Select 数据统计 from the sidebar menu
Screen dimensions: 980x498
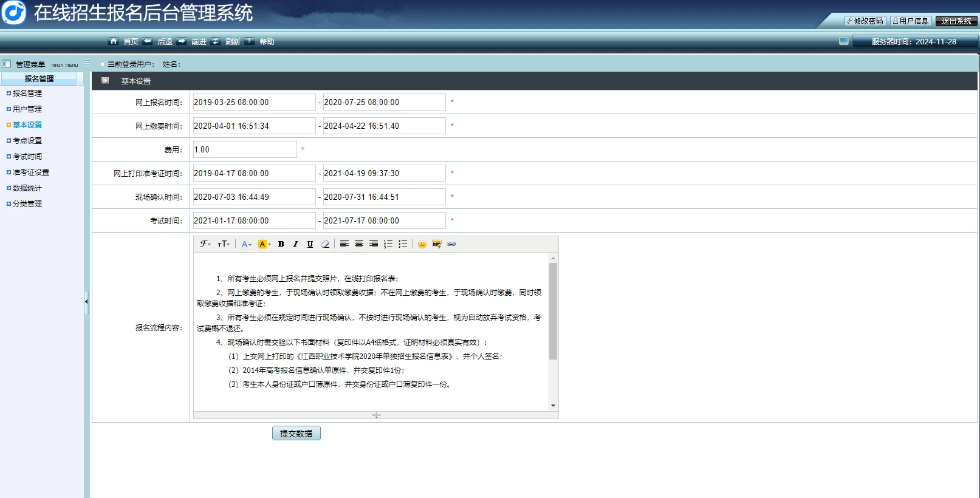pyautogui.click(x=27, y=188)
